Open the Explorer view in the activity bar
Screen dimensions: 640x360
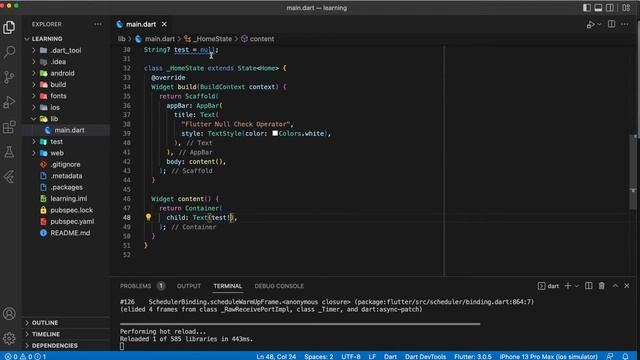[x=9, y=27]
